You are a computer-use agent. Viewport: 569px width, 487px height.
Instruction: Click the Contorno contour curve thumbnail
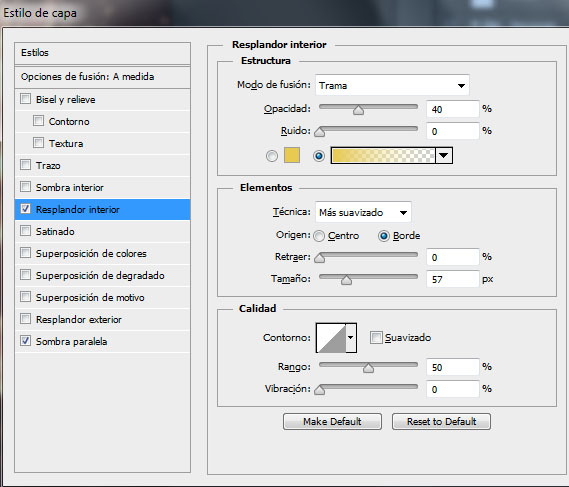tap(331, 337)
